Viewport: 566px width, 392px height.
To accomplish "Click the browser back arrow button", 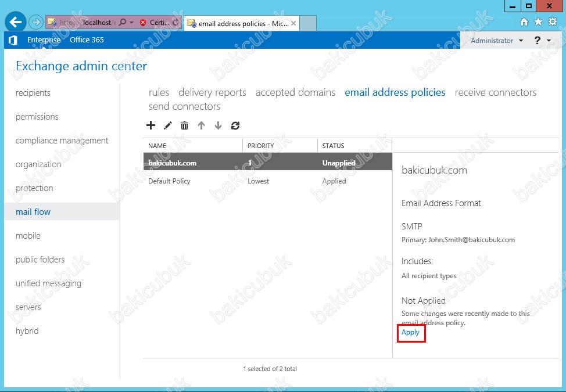I will (16, 22).
